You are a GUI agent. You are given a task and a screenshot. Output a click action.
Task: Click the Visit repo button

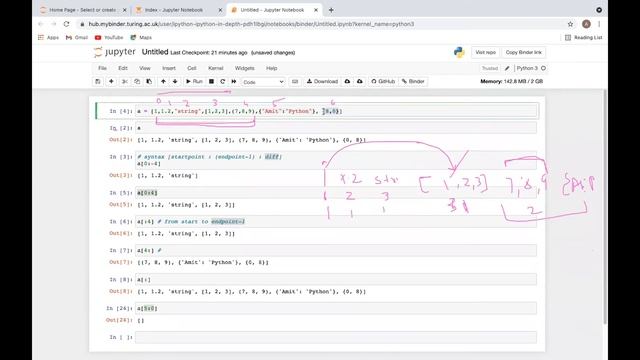pos(485,52)
